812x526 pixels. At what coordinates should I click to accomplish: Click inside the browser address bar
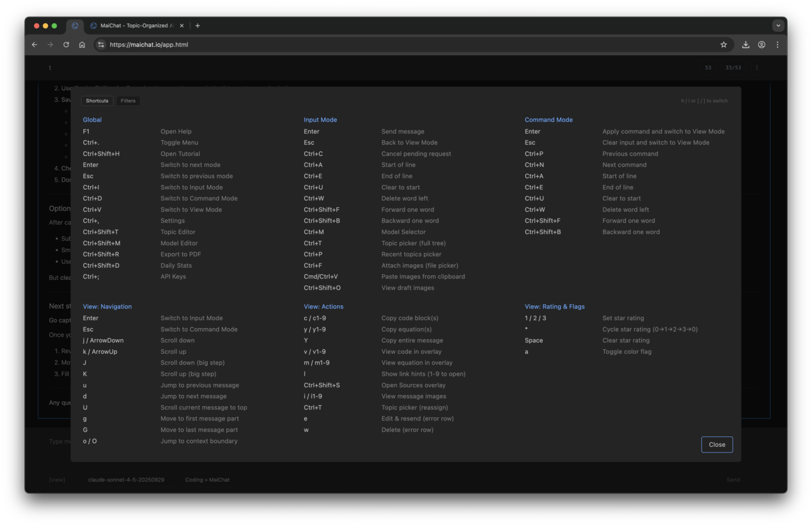click(256, 45)
